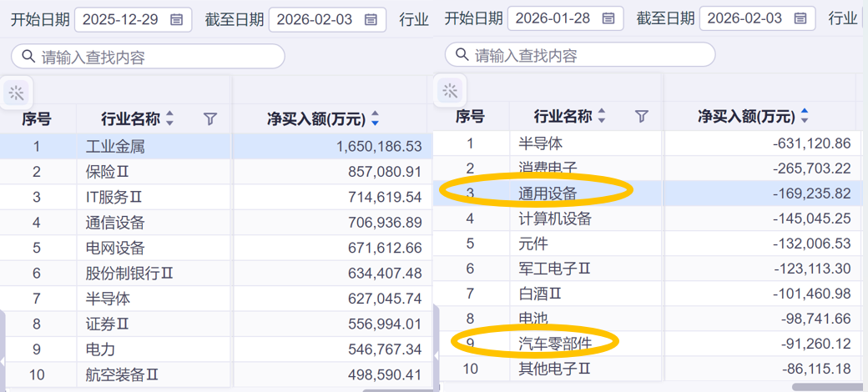Viewport: 868px width, 392px height.
Task: Open calendar icon for left start date 2025-12-29
Action: tap(176, 20)
